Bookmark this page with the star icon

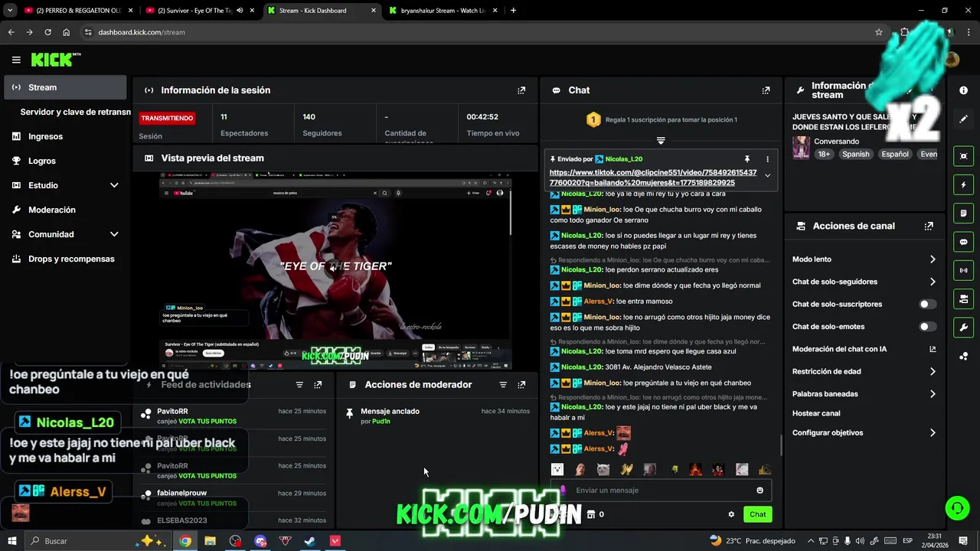click(879, 32)
